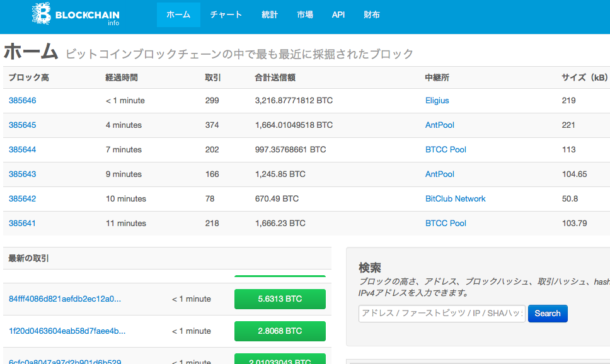Open block 385645
This screenshot has height=364, width=610.
pyautogui.click(x=23, y=125)
